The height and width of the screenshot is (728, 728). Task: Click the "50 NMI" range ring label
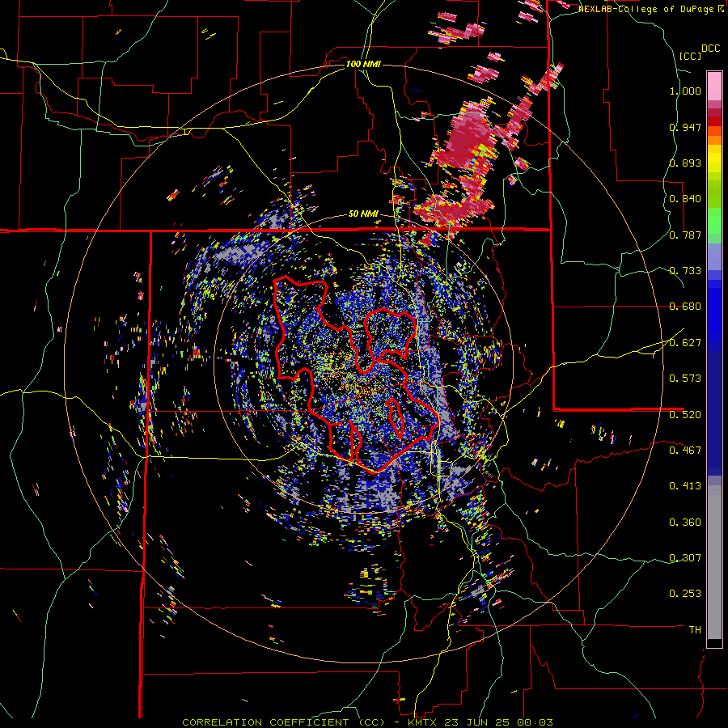click(363, 214)
